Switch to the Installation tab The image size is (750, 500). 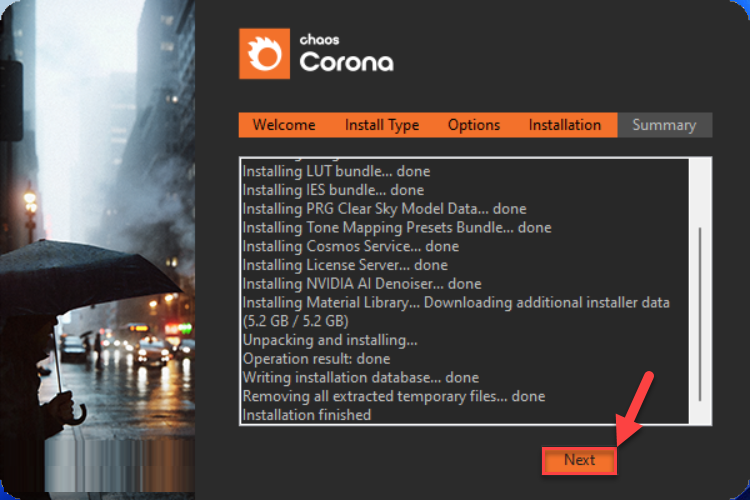564,125
